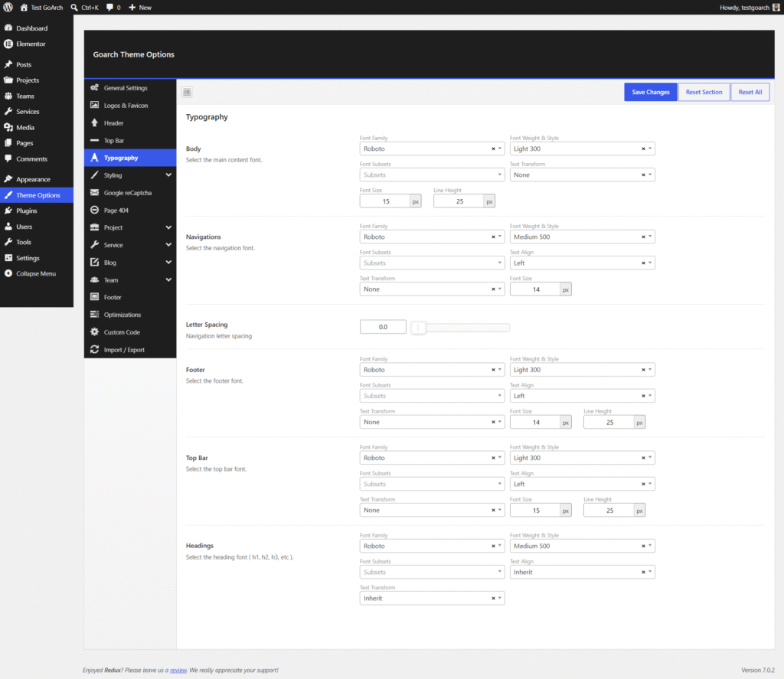Open the Body Font Family dropdown
This screenshot has width=784, height=679.
click(x=432, y=149)
